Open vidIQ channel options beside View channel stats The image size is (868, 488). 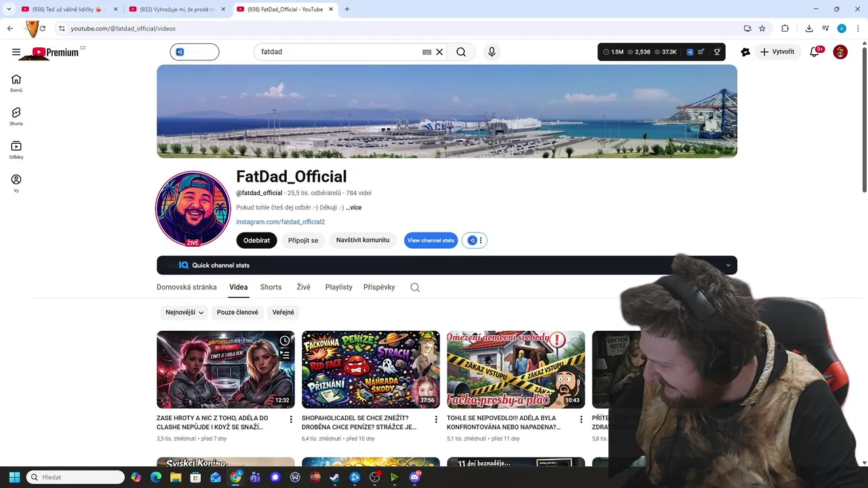tap(475, 241)
